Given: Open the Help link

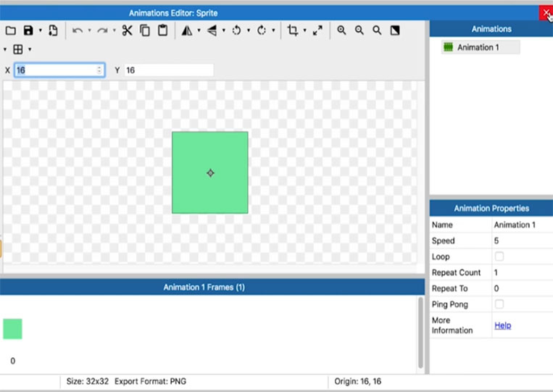Looking at the screenshot, I should pos(502,325).
